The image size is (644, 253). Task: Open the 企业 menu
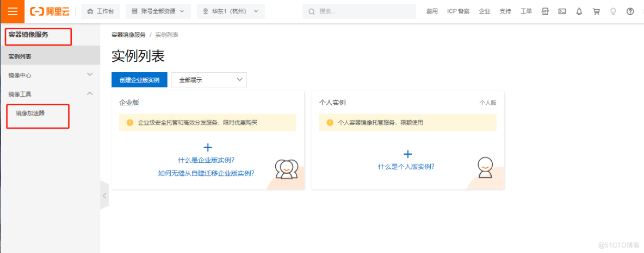pyautogui.click(x=485, y=11)
